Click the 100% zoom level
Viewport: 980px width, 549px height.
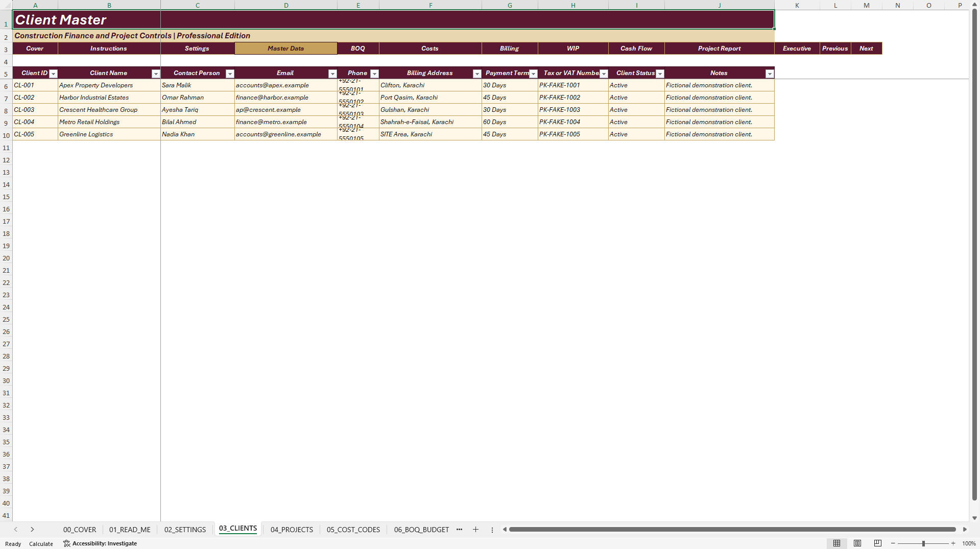(x=969, y=543)
